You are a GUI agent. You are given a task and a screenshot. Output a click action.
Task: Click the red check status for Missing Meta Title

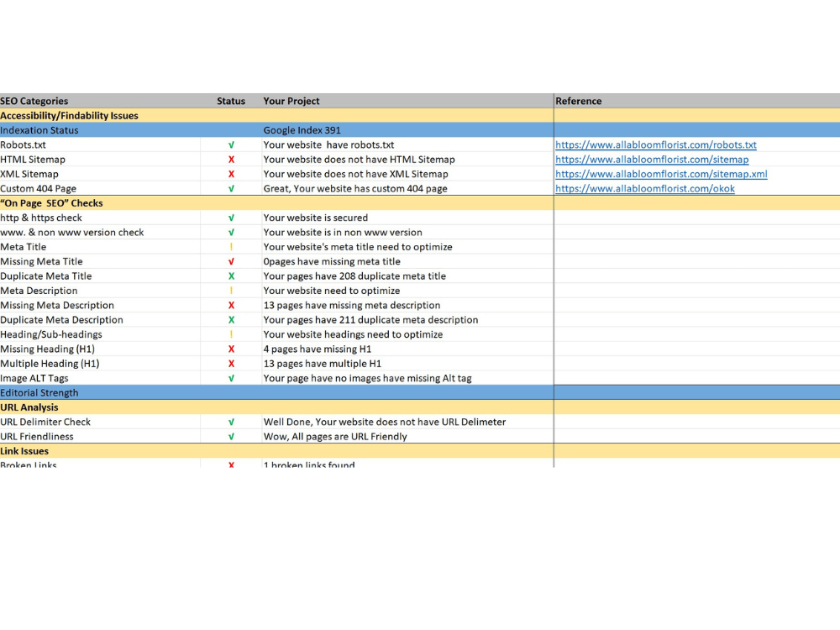point(232,261)
